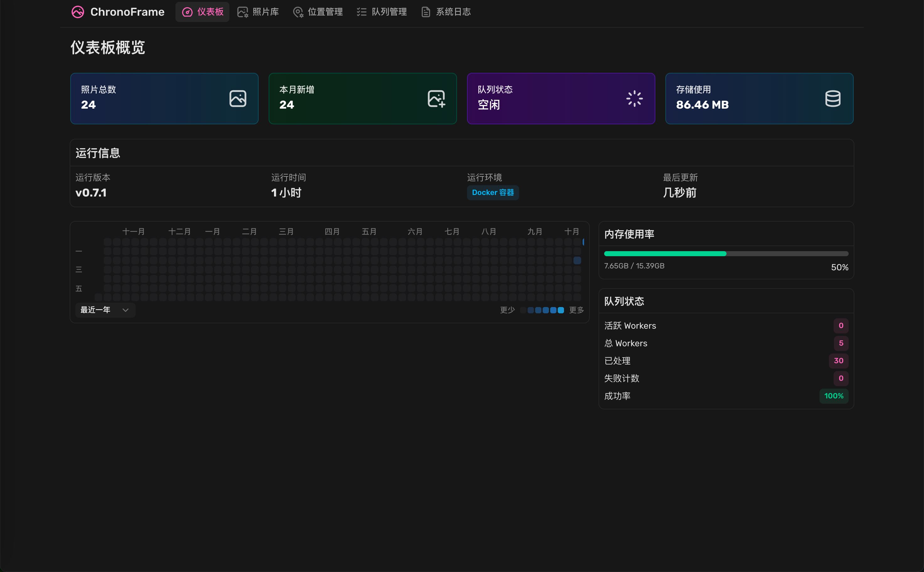Open the 系统日志 tab

(x=453, y=12)
